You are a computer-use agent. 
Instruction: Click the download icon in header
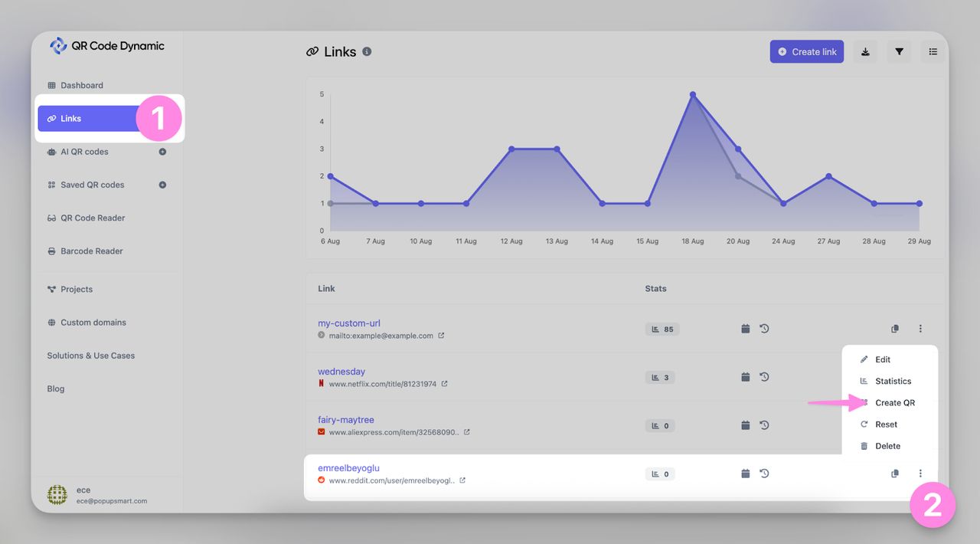(x=865, y=52)
